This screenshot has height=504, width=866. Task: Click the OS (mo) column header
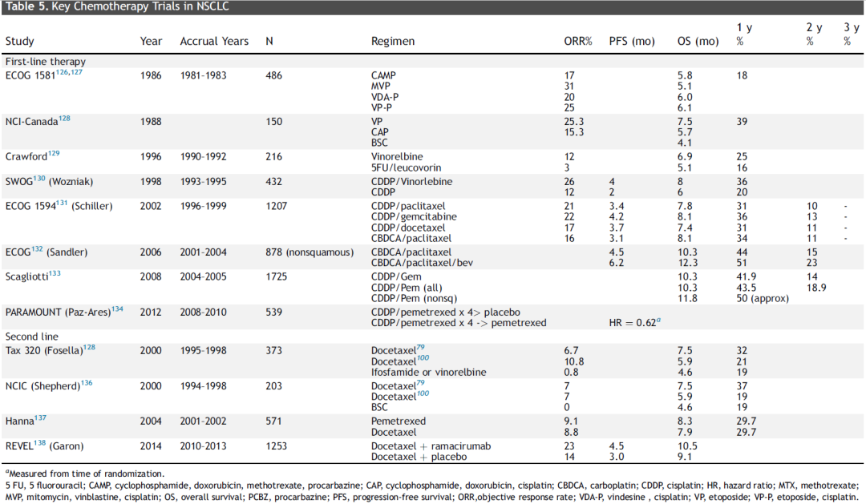click(x=698, y=42)
